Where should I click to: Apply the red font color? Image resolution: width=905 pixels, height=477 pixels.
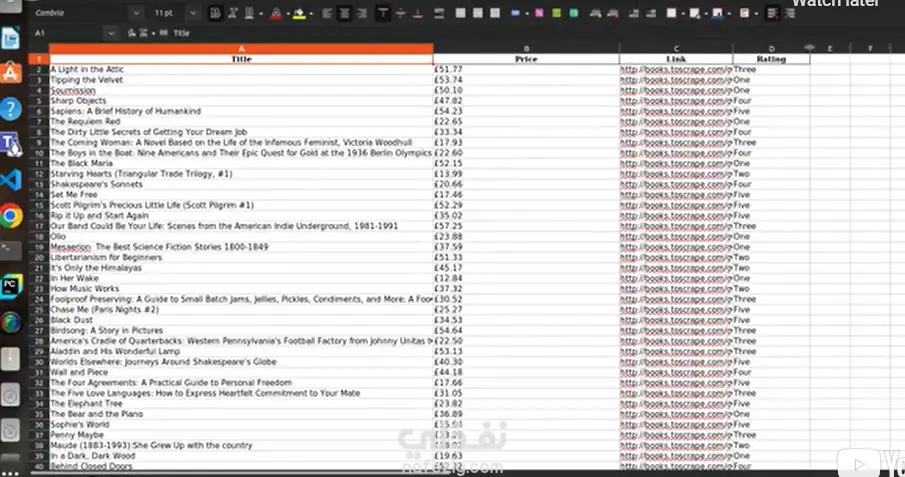276,13
